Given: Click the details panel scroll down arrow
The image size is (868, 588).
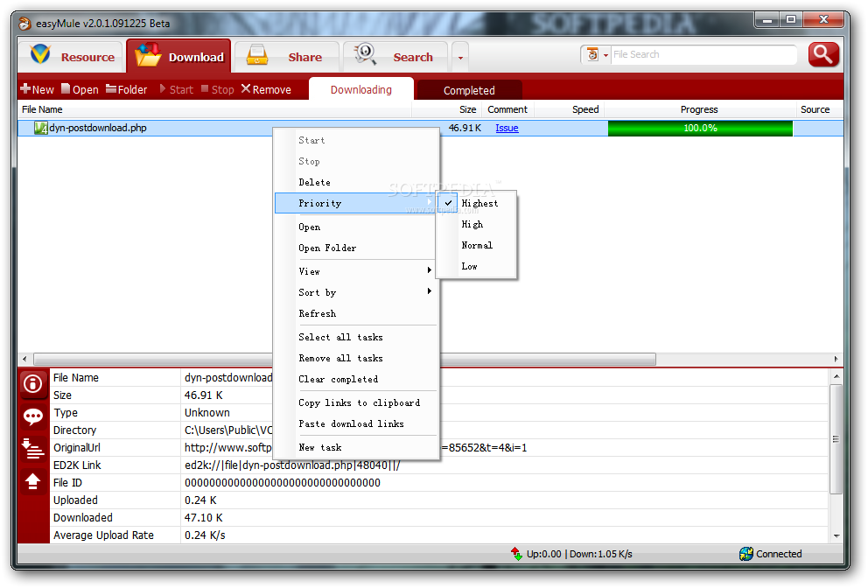Looking at the screenshot, I should click(x=836, y=535).
